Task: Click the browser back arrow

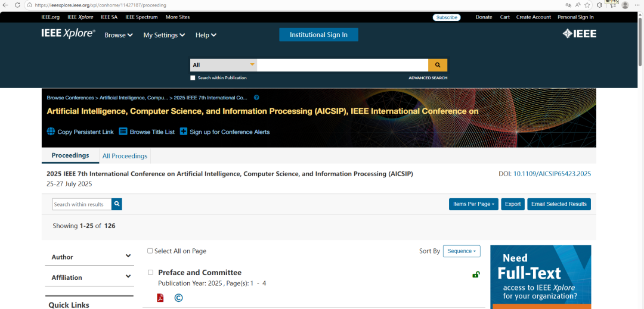Action: tap(5, 5)
